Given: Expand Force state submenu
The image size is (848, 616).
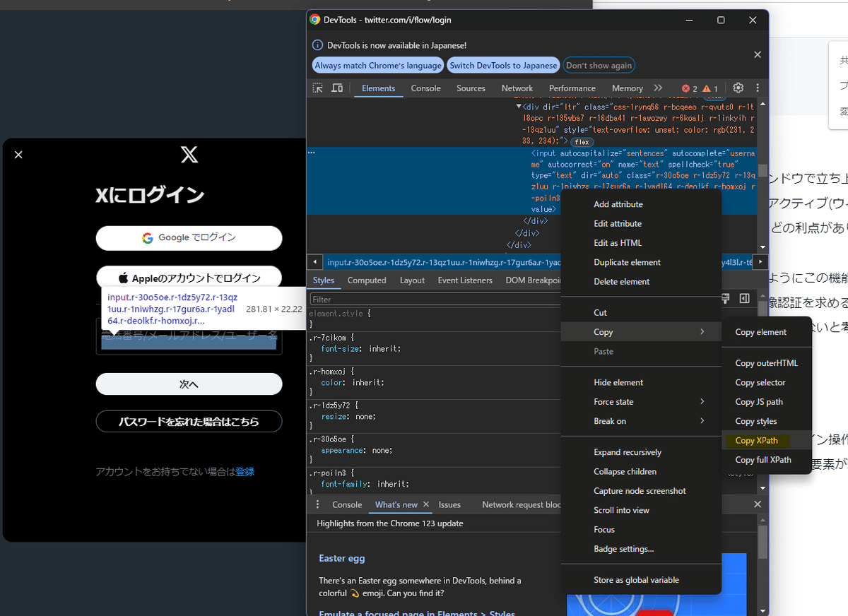Looking at the screenshot, I should [x=641, y=402].
